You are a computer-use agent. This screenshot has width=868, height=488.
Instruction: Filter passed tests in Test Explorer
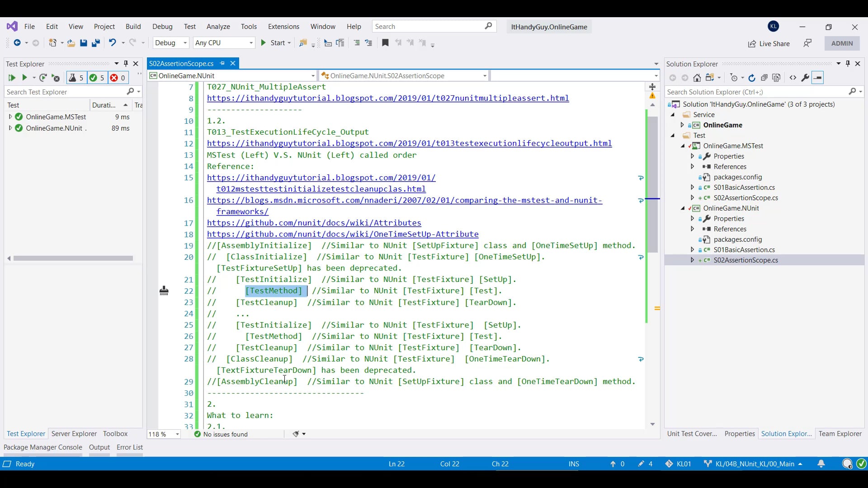click(x=96, y=78)
